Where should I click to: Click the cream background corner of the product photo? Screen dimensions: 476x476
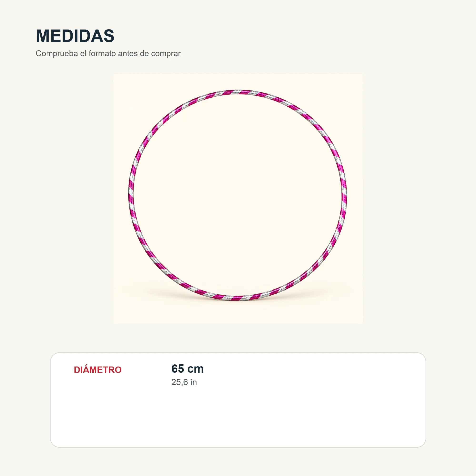pos(123,84)
